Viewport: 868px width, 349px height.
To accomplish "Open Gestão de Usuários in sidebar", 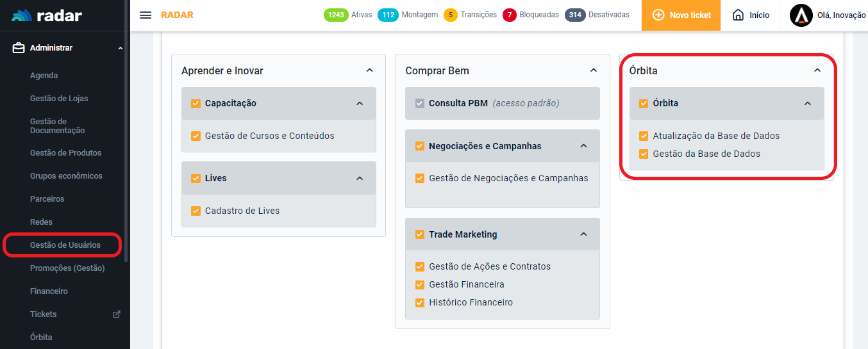I will click(x=65, y=245).
